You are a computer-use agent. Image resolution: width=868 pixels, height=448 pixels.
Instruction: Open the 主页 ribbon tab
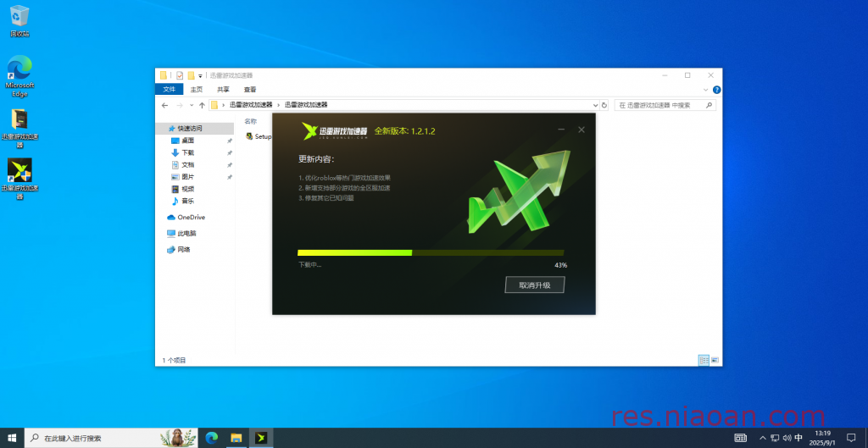coord(197,90)
